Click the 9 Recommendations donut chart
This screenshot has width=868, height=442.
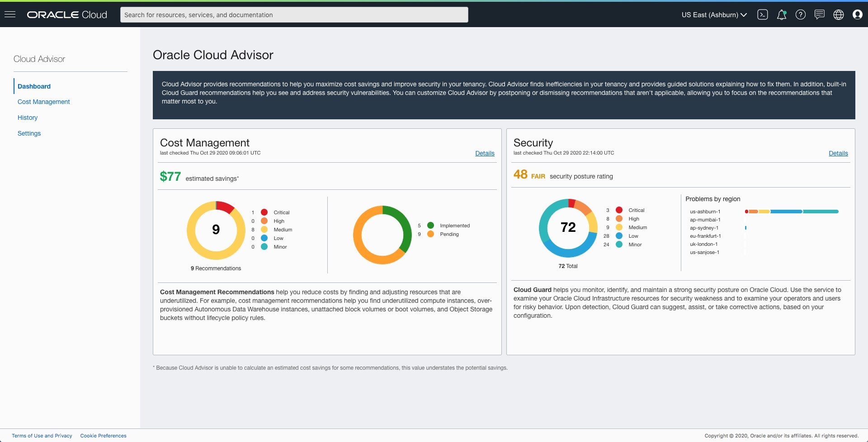[216, 230]
